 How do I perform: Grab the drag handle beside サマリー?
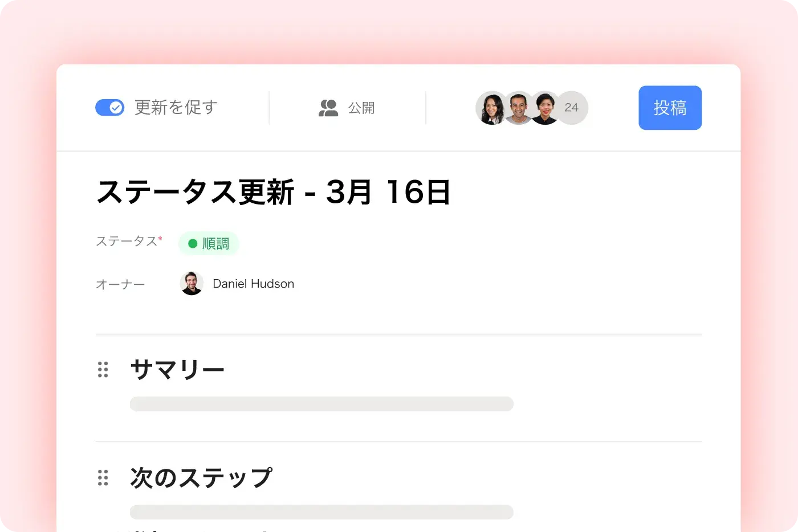pyautogui.click(x=103, y=370)
